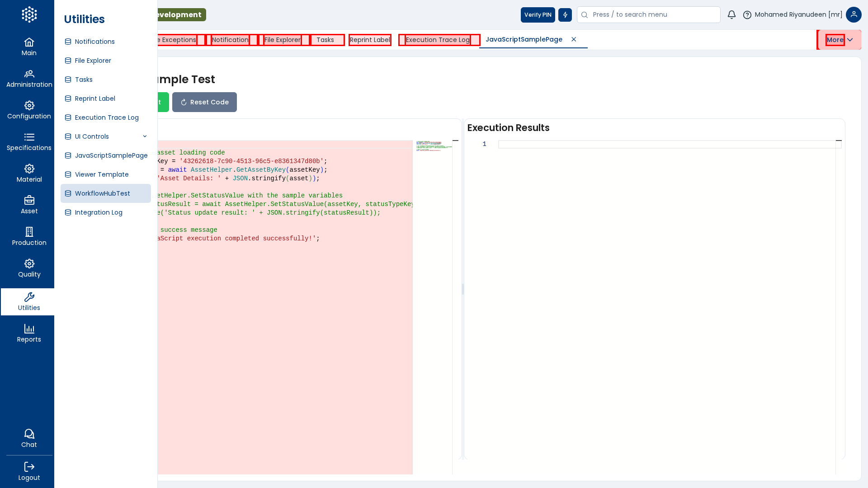Open the user profile avatar icon

(x=854, y=14)
